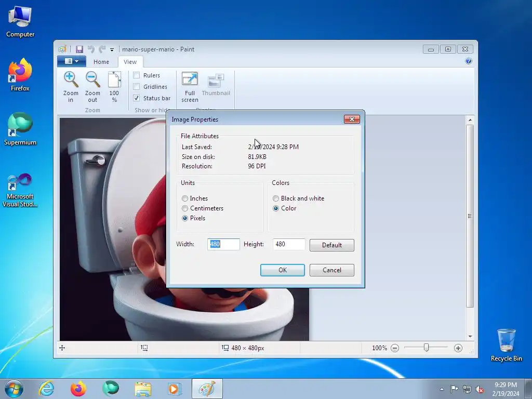This screenshot has width=532, height=399.
Task: Click OK in Image Properties dialog
Action: coord(282,270)
